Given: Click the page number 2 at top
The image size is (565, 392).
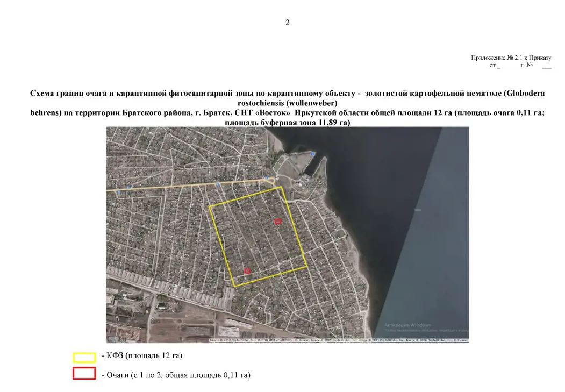Looking at the screenshot, I should [287, 23].
